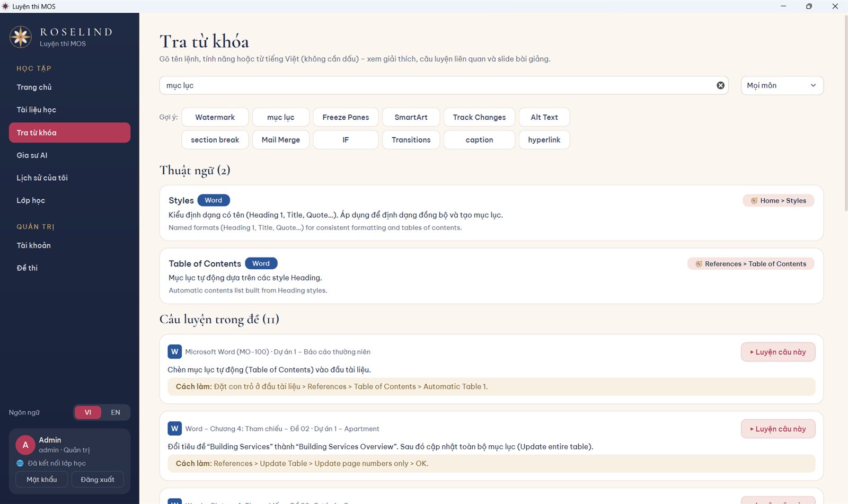This screenshot has width=848, height=504.
Task: Navigate to Lớp học
Action: point(69,200)
